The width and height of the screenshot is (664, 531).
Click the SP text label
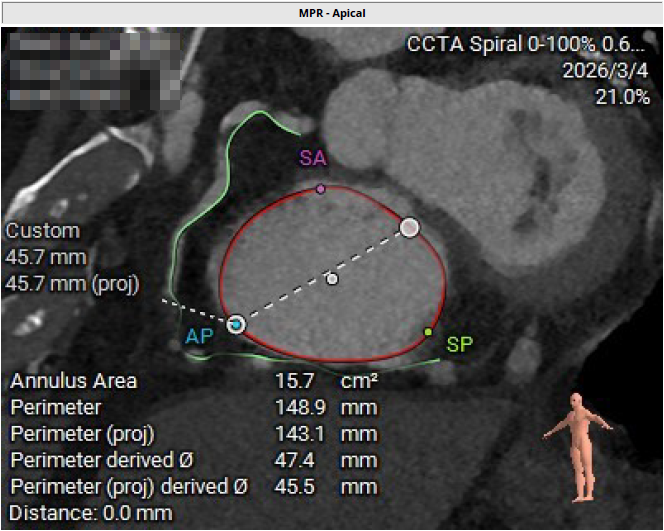459,344
